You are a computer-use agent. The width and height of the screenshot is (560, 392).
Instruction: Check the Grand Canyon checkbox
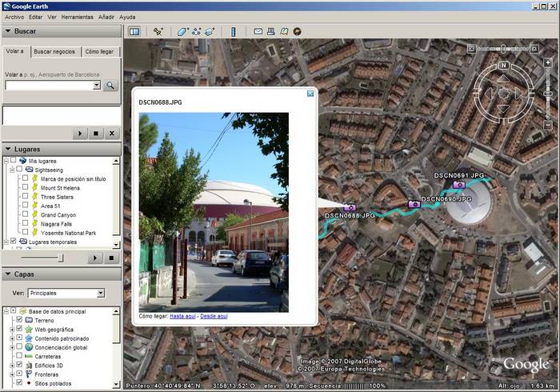click(x=25, y=215)
